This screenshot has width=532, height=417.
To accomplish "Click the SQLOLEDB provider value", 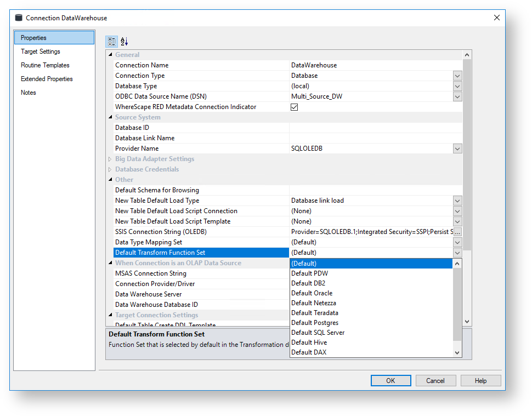I will click(x=307, y=148).
